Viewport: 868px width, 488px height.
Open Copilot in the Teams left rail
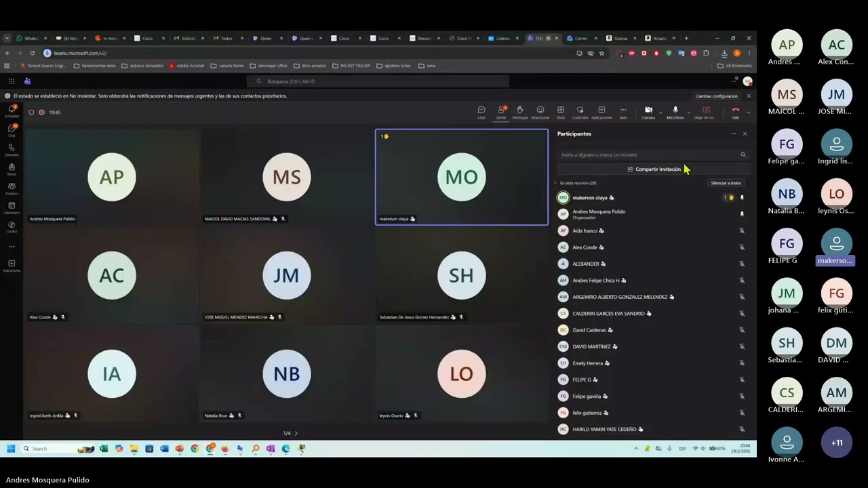[x=12, y=226]
